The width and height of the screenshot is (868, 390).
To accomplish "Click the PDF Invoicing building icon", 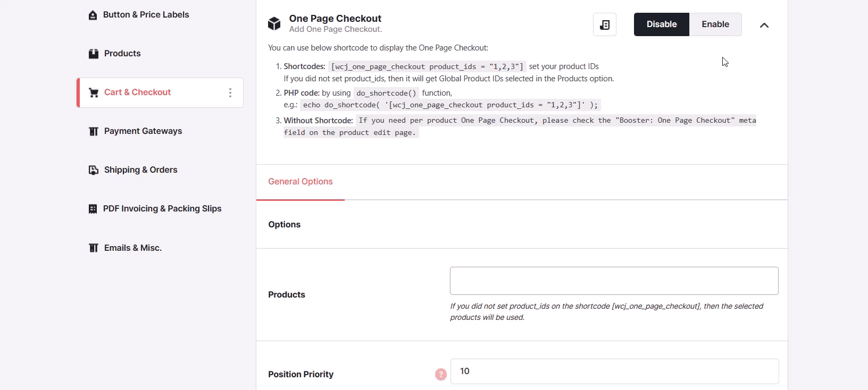I will 93,209.
